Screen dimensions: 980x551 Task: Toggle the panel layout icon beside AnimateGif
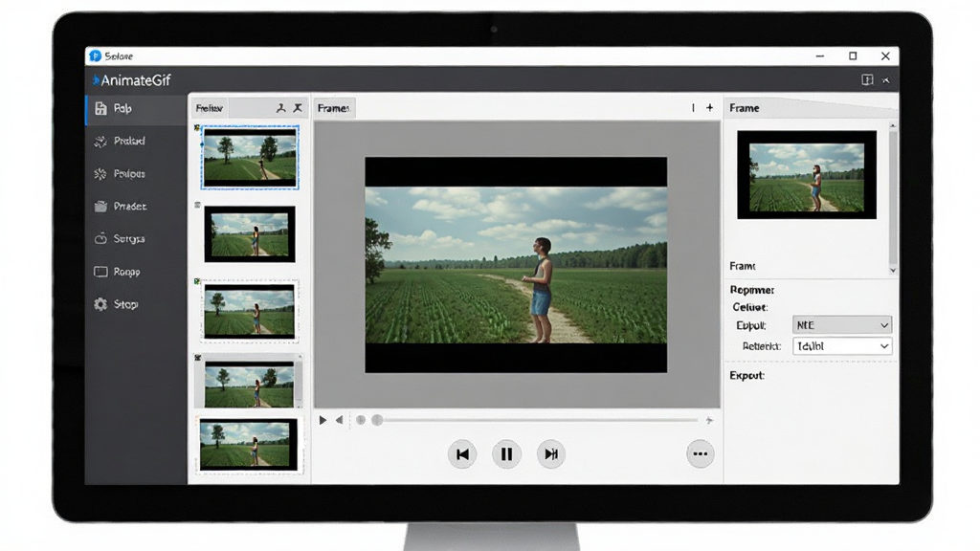pyautogui.click(x=867, y=80)
